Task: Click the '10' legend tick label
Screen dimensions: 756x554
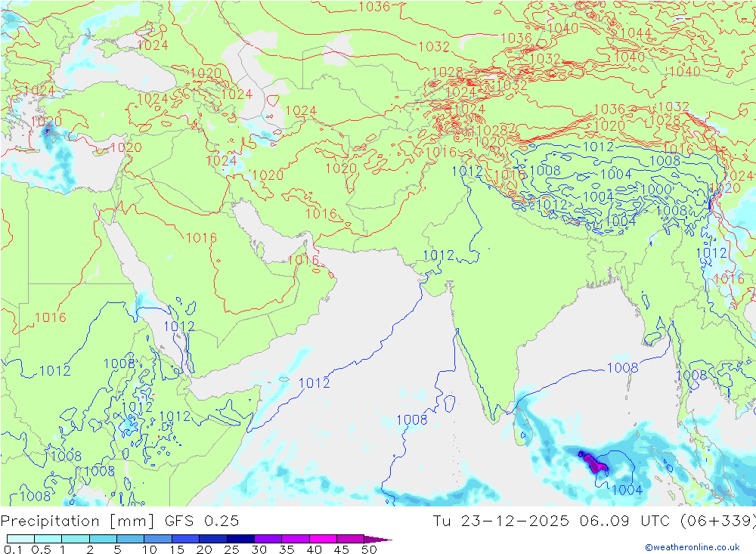Action: point(150,549)
